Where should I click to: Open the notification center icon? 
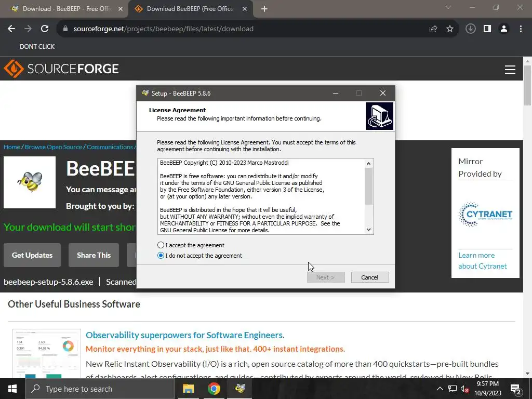(516, 389)
